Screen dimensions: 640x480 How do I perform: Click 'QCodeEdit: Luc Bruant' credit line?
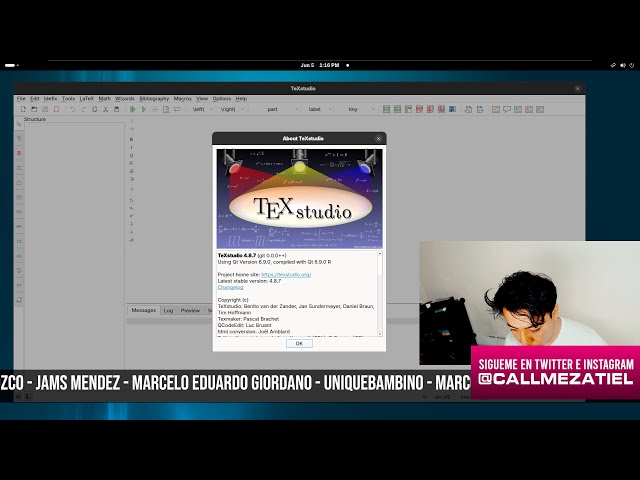(x=244, y=325)
